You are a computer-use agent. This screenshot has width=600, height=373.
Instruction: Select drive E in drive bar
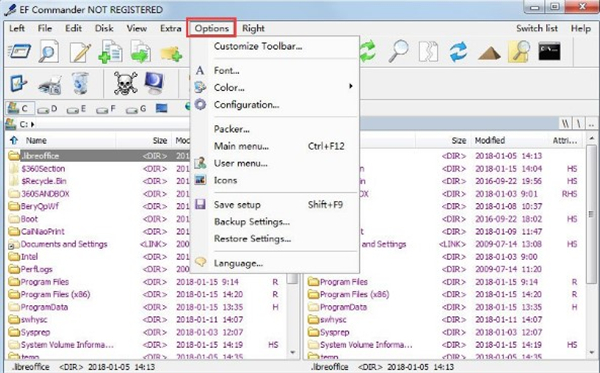click(77, 109)
